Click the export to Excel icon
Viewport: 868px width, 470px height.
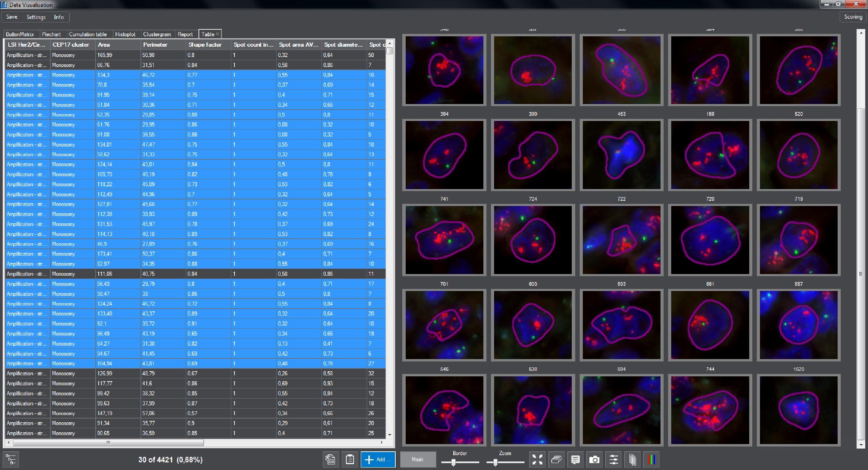pyautogui.click(x=330, y=459)
